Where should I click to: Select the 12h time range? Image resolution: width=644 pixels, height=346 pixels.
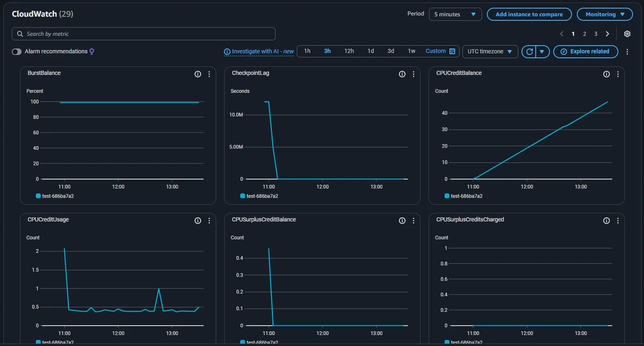point(349,51)
